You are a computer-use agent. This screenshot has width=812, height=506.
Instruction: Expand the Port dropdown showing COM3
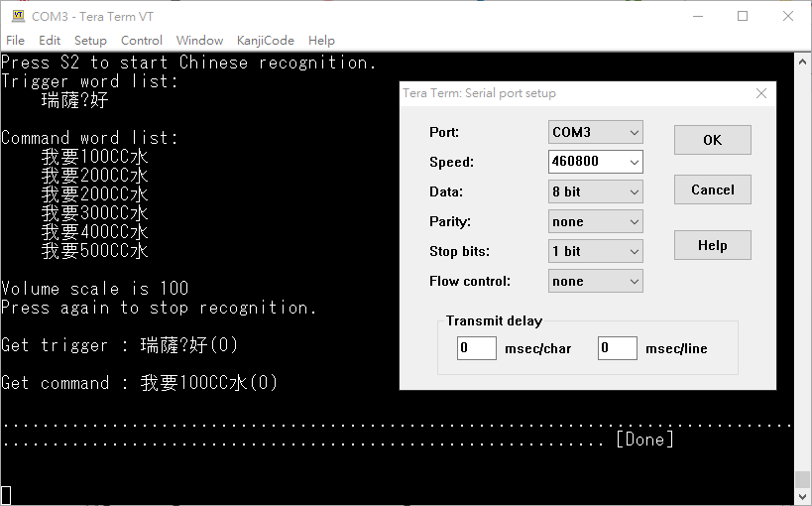[596, 132]
